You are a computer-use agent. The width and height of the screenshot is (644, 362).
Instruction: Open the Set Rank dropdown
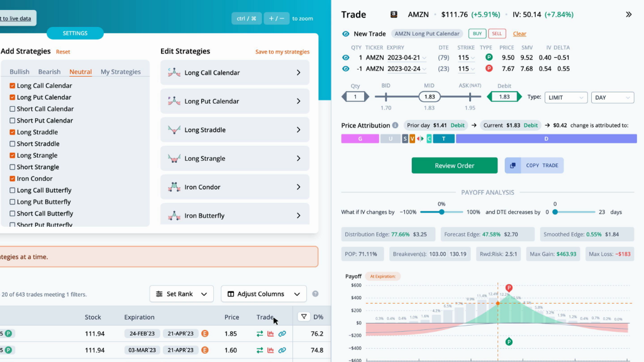181,294
